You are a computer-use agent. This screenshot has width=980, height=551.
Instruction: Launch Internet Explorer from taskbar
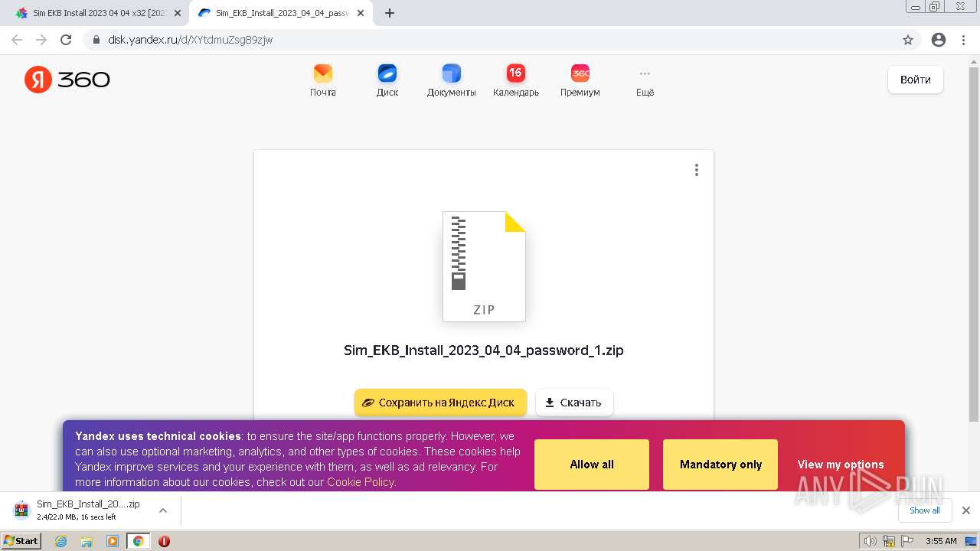click(61, 541)
